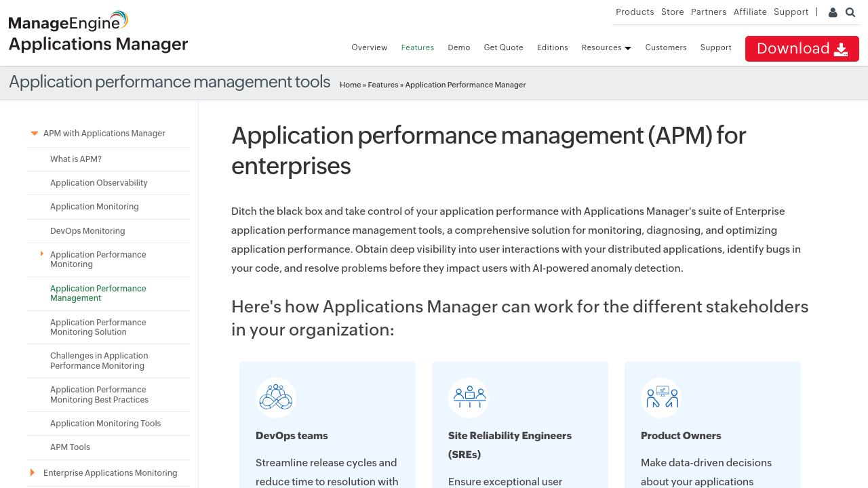Click the Product Owners icon
Image resolution: width=868 pixels, height=488 pixels.
[661, 398]
